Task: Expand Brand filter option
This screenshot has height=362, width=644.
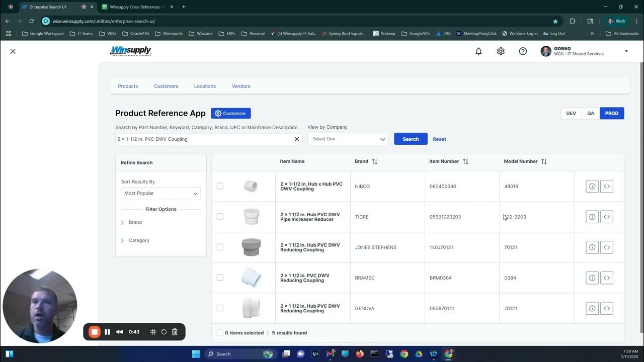Action: pyautogui.click(x=122, y=222)
